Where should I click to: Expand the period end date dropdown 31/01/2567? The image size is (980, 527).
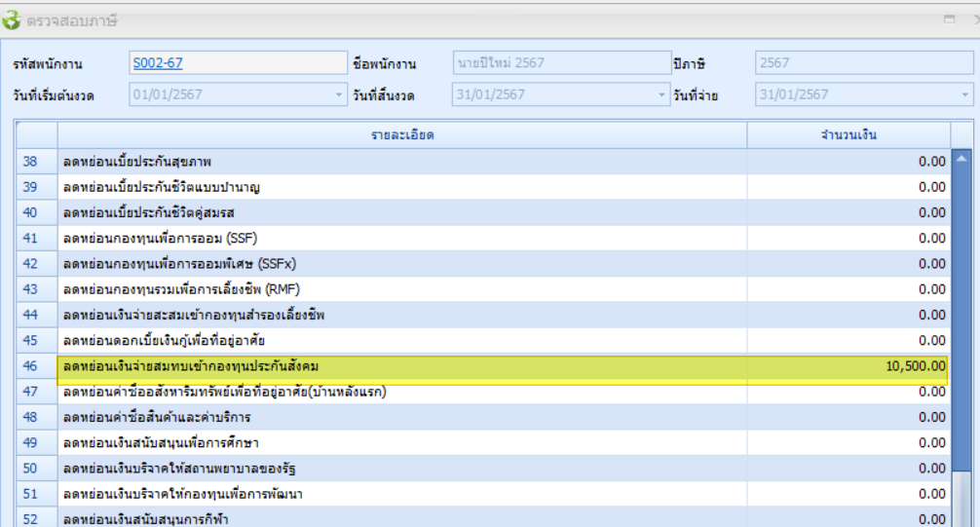tap(660, 94)
